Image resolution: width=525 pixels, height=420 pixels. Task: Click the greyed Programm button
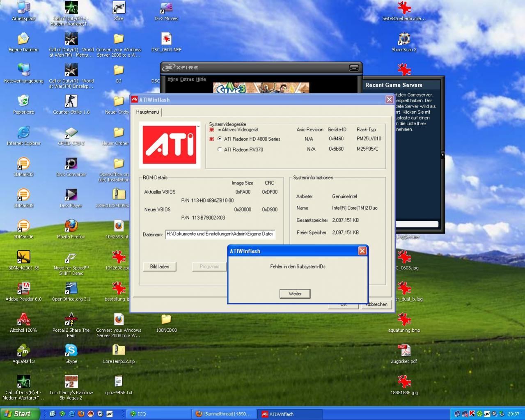(209, 266)
